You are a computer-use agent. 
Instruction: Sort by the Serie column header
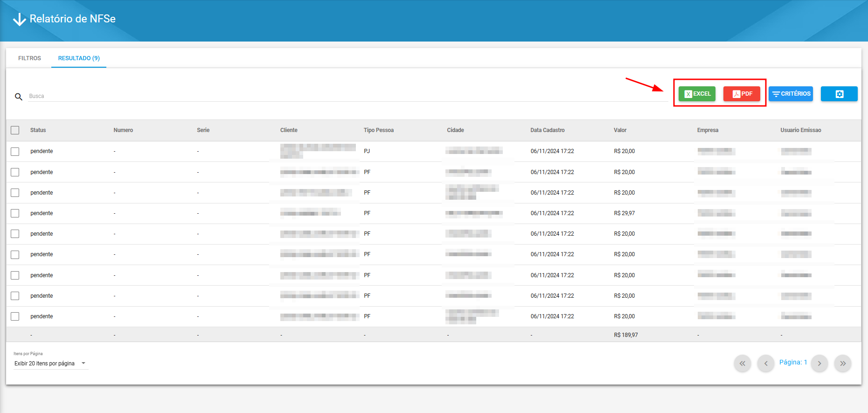(203, 130)
